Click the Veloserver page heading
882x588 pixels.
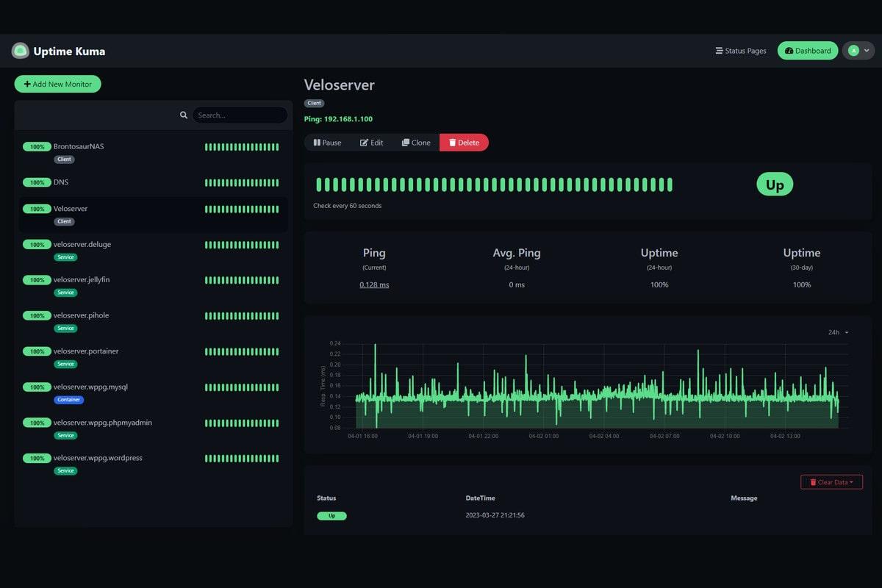[340, 85]
